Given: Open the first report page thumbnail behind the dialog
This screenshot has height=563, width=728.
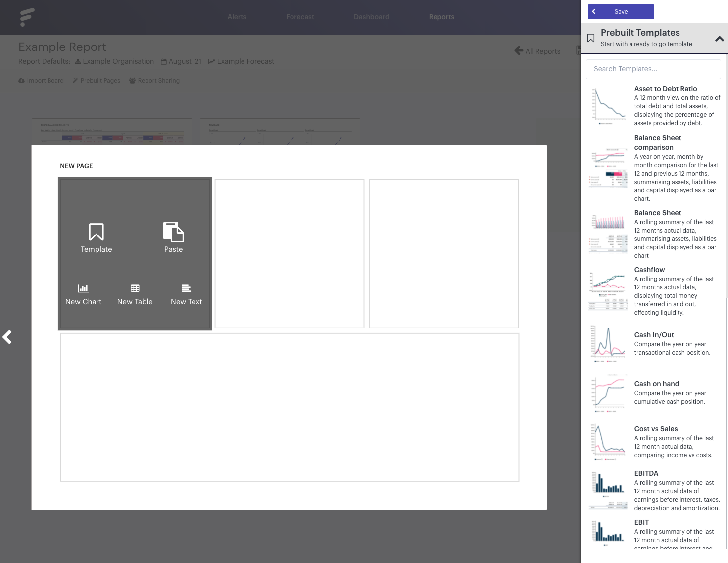Looking at the screenshot, I should tap(112, 132).
